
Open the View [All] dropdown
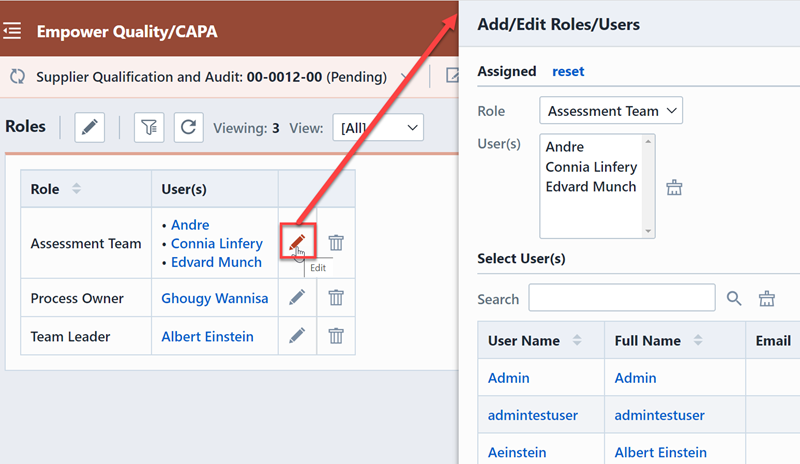[x=379, y=127]
